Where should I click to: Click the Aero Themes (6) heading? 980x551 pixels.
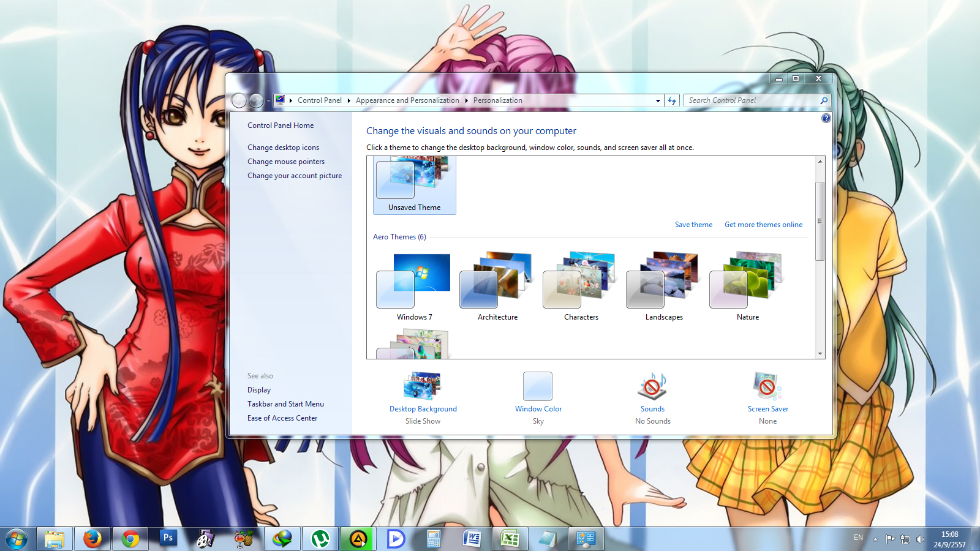coord(399,237)
